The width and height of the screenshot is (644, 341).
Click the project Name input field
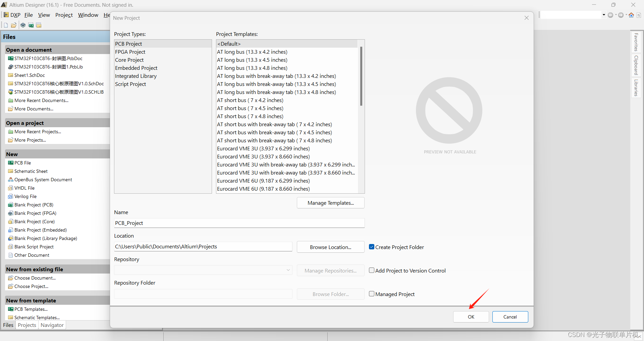coord(239,223)
